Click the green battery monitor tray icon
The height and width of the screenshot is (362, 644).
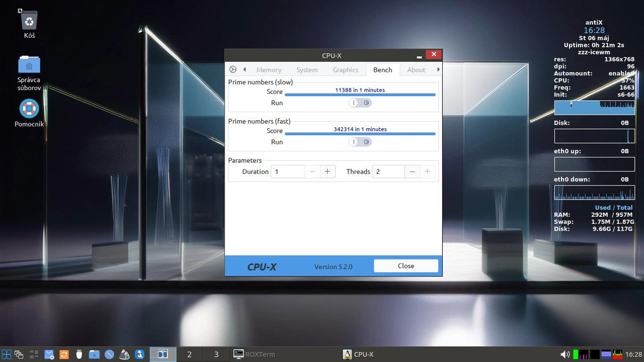point(576,354)
